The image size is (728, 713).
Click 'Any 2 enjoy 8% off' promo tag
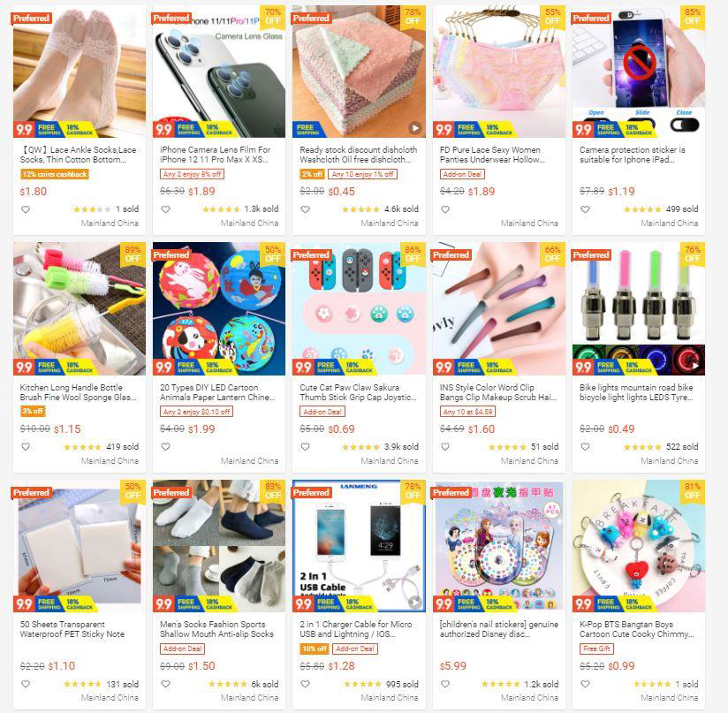[x=193, y=174]
